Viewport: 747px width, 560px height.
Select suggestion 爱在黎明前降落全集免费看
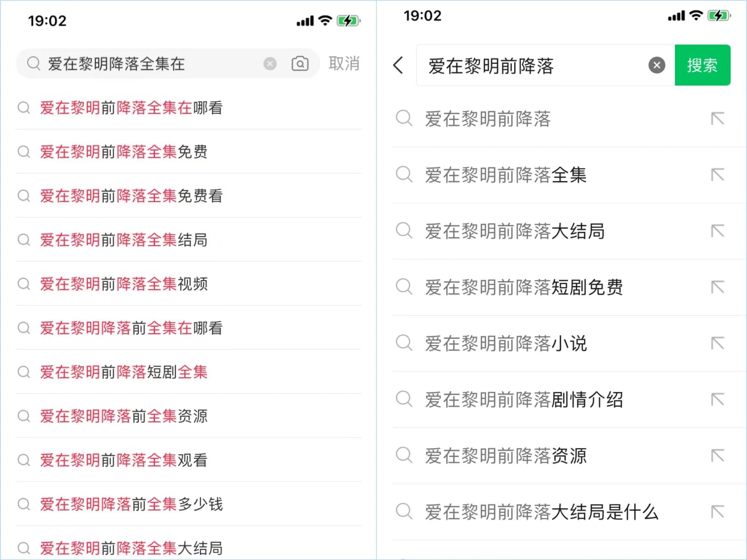click(131, 196)
